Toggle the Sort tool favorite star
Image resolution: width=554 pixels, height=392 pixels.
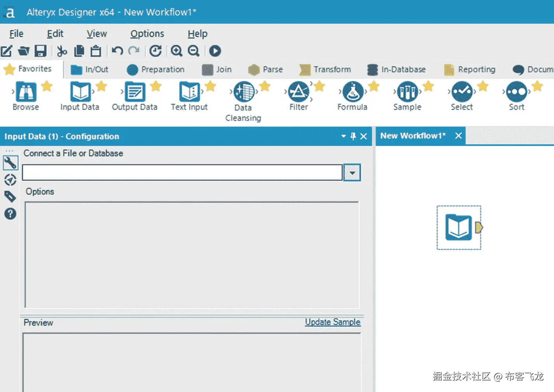537,86
